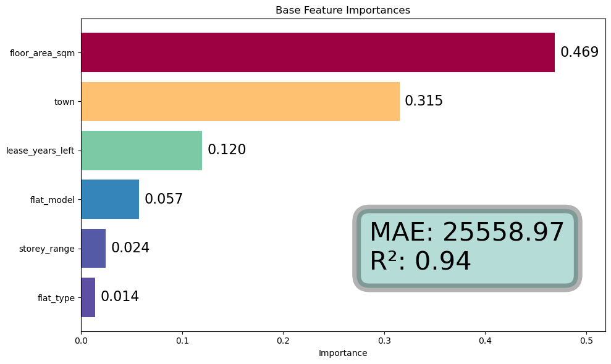The width and height of the screenshot is (611, 364).
Task: Select the lease_years_left axis label
Action: click(40, 151)
